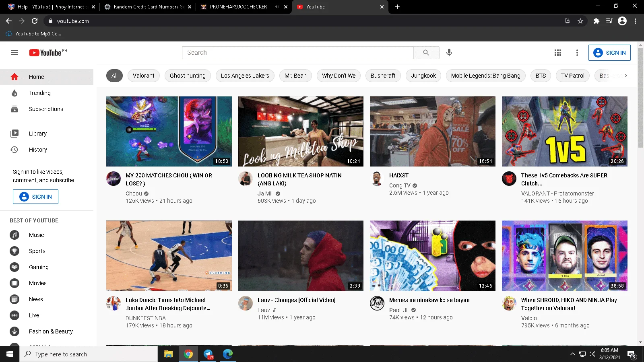Click the search magnifier button
This screenshot has width=644, height=362.
click(x=426, y=53)
